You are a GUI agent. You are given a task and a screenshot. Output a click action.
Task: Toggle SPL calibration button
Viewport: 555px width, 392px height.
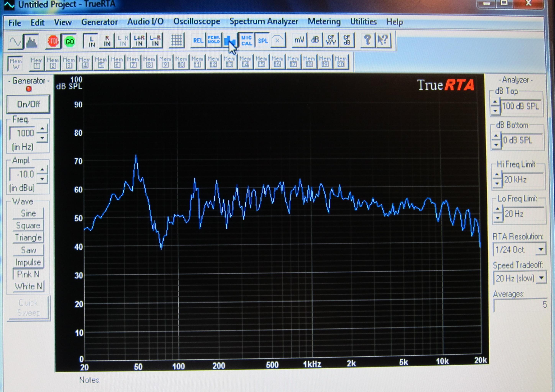pos(263,40)
